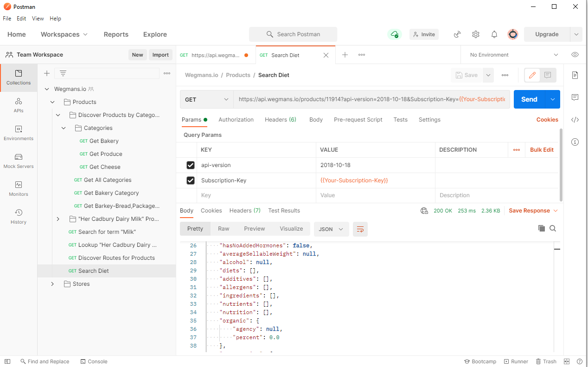Click the environment quick look eye icon
This screenshot has width=588, height=367.
pos(575,55)
